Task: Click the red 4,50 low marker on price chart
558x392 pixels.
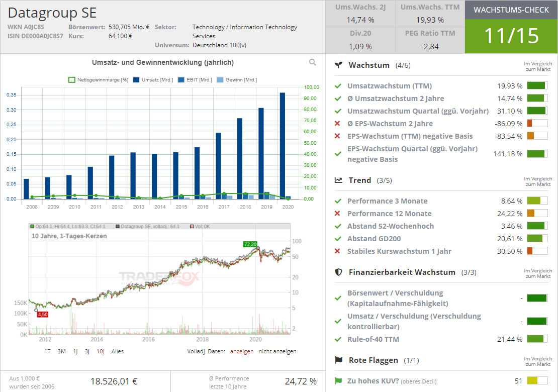Action: [x=43, y=315]
